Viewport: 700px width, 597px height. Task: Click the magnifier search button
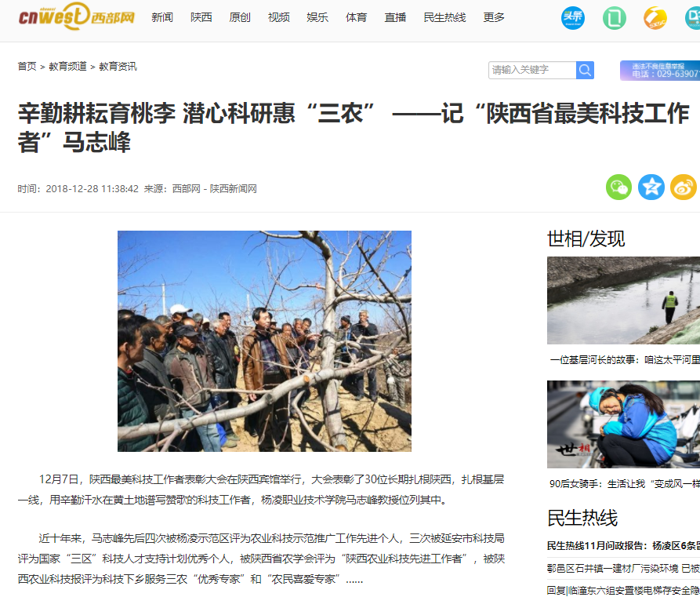585,70
